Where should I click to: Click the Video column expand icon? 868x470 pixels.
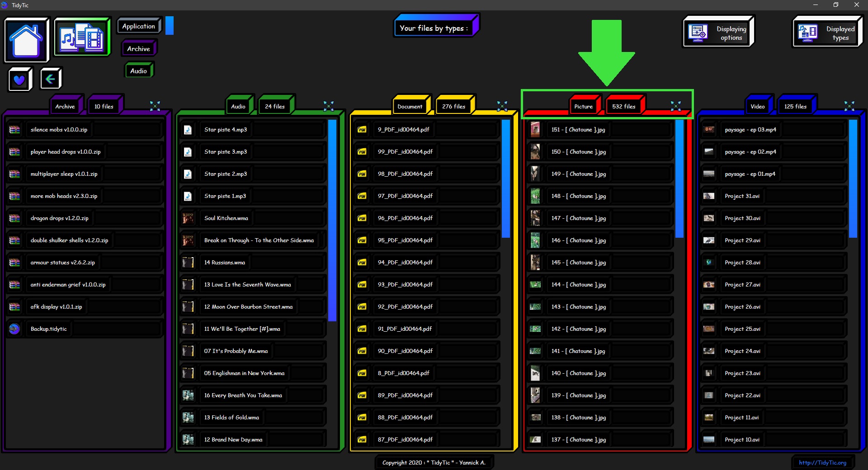(x=849, y=106)
